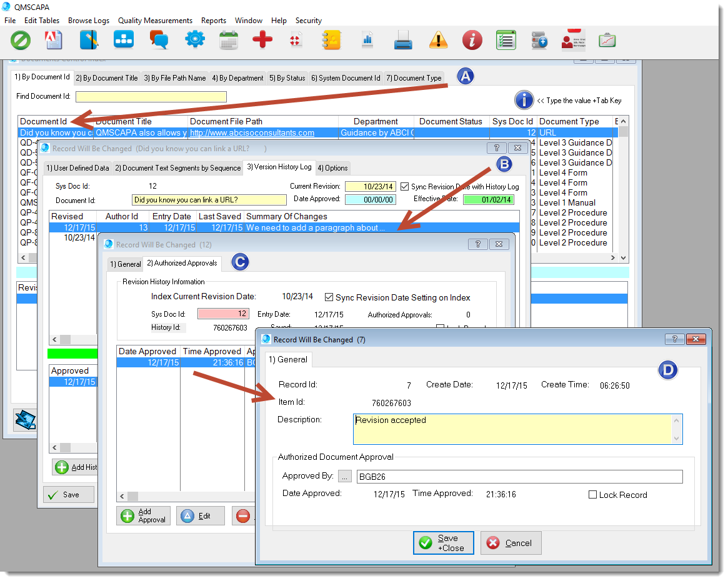Image resolution: width=728 pixels, height=581 pixels.
Task: Open the abcisoconsultants.com link
Action: [x=252, y=132]
